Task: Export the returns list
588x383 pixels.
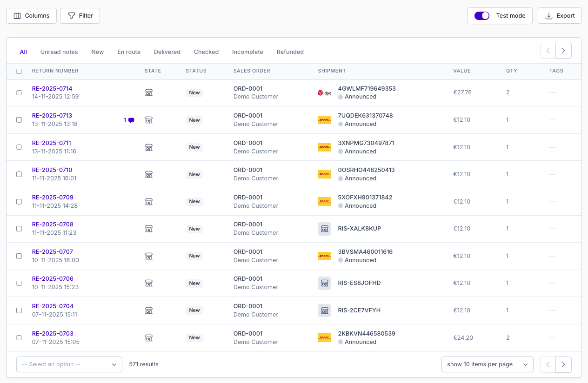Action: click(x=560, y=16)
